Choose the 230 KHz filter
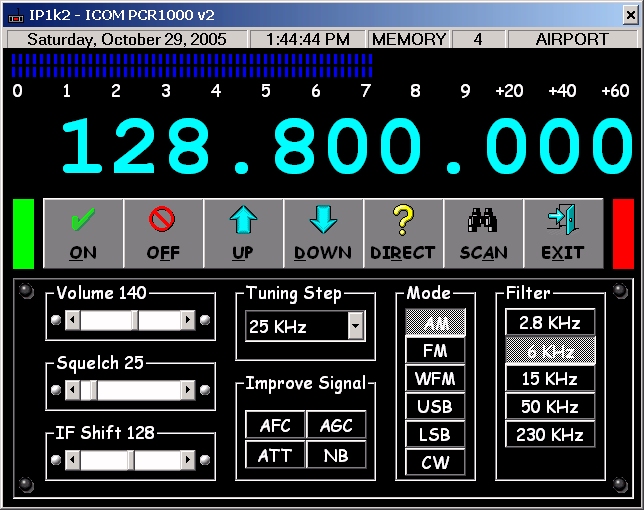Viewport: 644px width, 510px height. point(550,434)
